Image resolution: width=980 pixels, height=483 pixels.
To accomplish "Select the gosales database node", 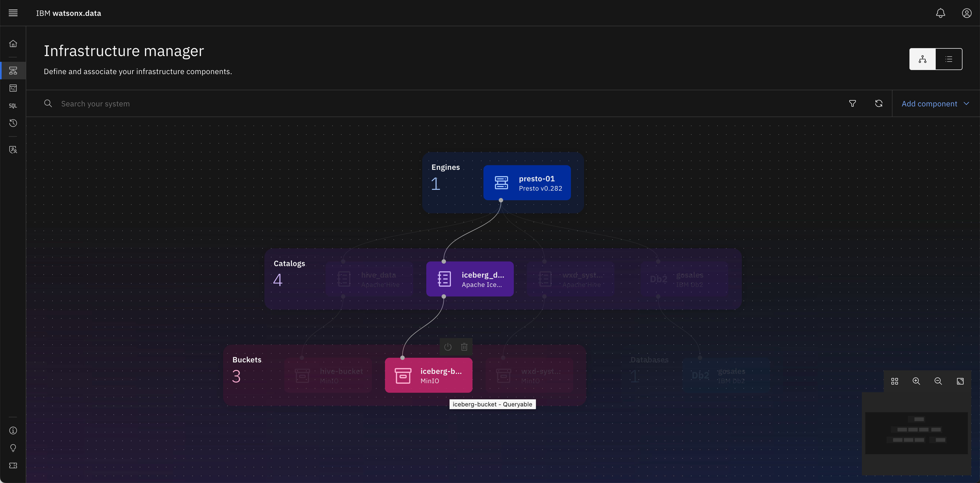I will (x=726, y=375).
